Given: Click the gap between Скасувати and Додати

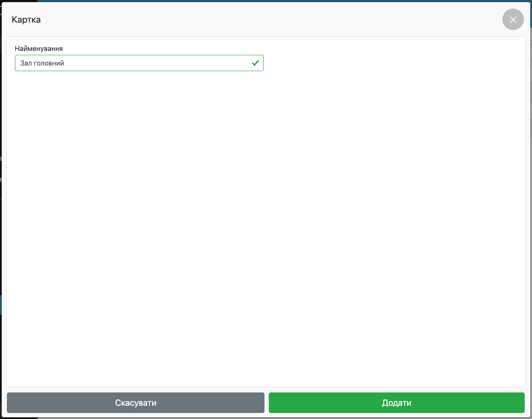Looking at the screenshot, I should (x=267, y=403).
